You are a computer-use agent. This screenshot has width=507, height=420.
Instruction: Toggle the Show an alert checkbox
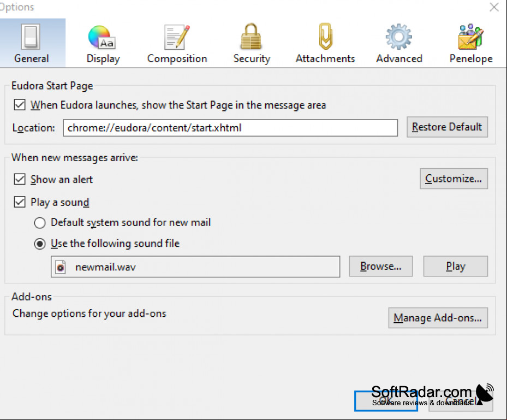pos(20,179)
